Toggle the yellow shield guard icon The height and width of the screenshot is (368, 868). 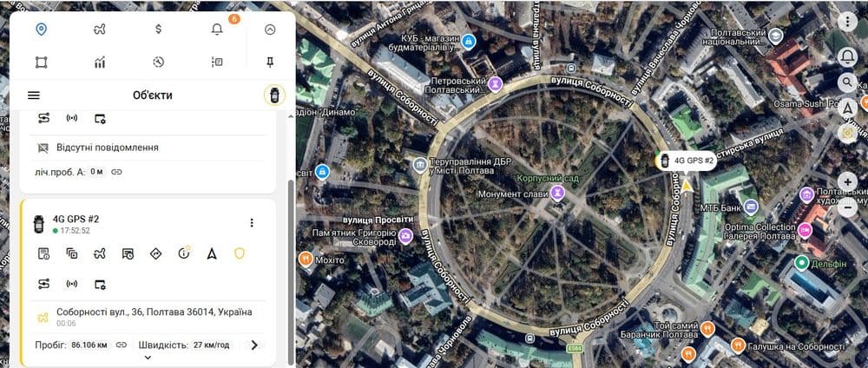pyautogui.click(x=240, y=253)
